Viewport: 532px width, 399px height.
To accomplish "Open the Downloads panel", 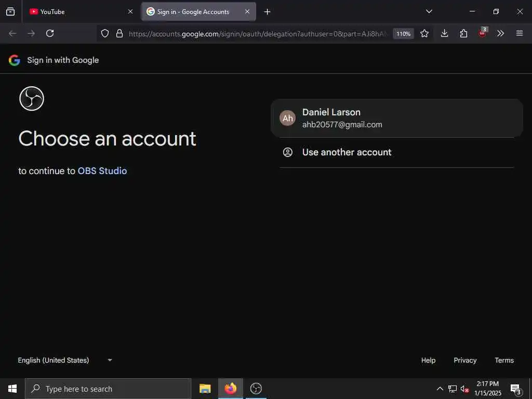I will pyautogui.click(x=445, y=33).
